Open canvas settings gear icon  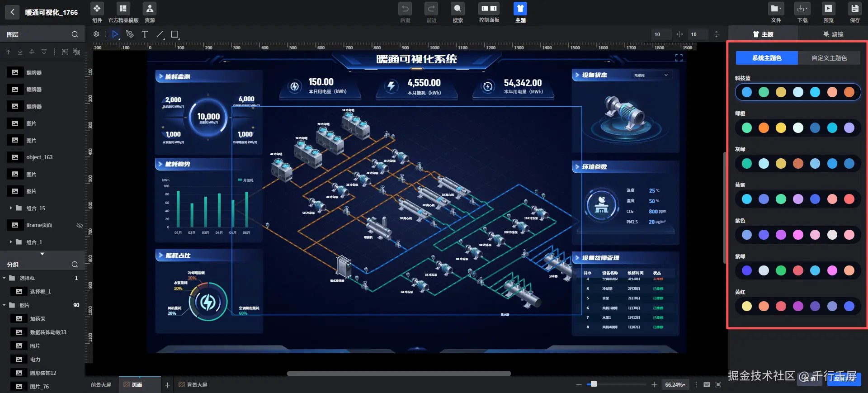96,34
